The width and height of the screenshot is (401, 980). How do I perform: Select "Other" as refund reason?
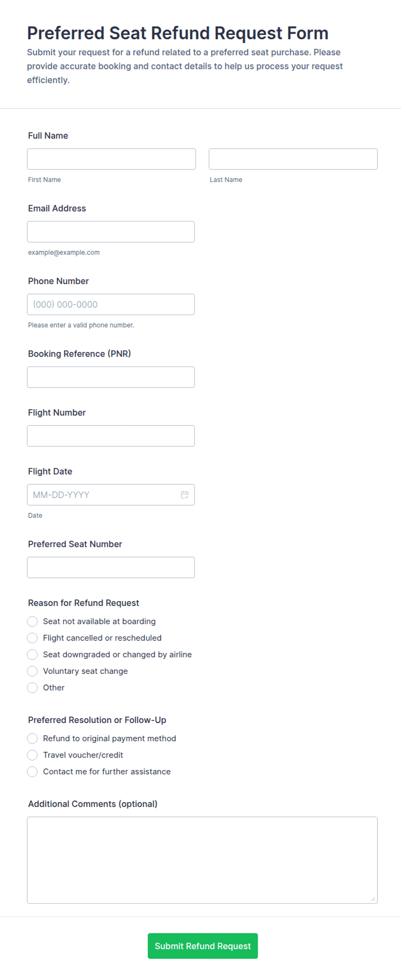32,688
